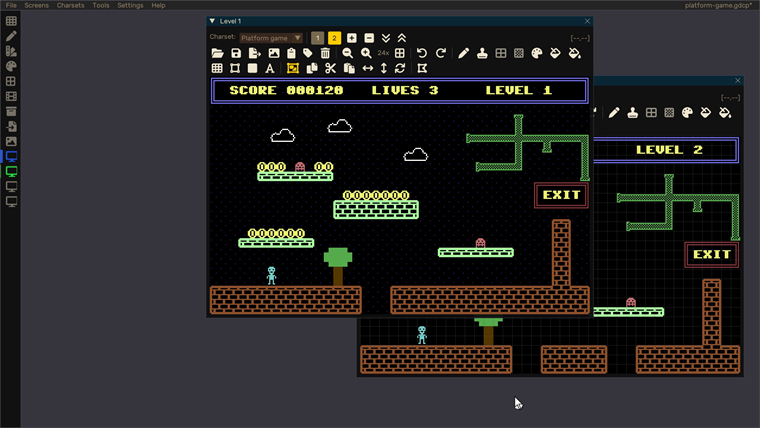Undo with the counterclockwise arrow in Level 1

tap(422, 53)
